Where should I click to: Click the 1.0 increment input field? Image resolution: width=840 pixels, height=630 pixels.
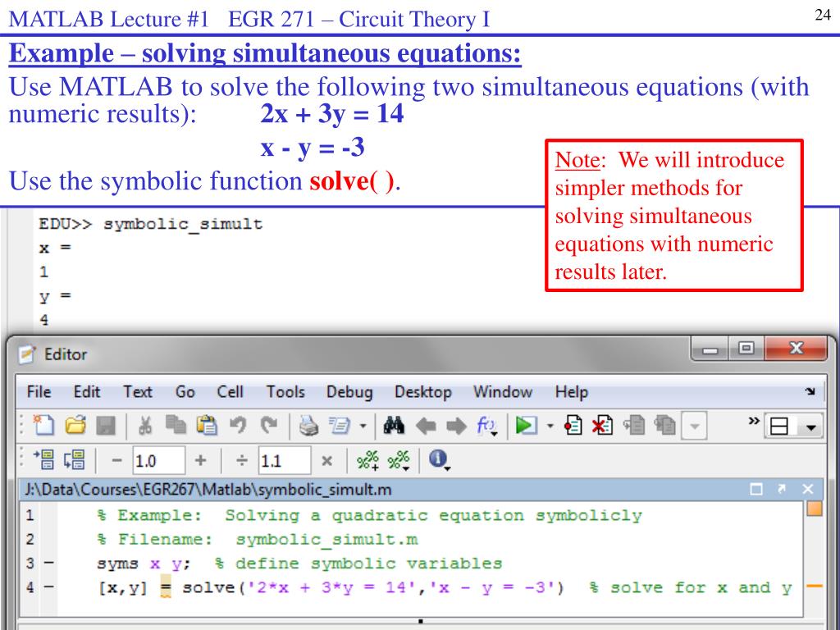(158, 460)
